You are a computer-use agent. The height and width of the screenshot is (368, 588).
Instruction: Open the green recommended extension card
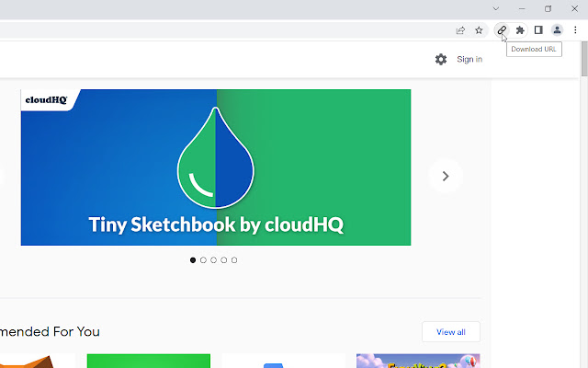pos(149,361)
